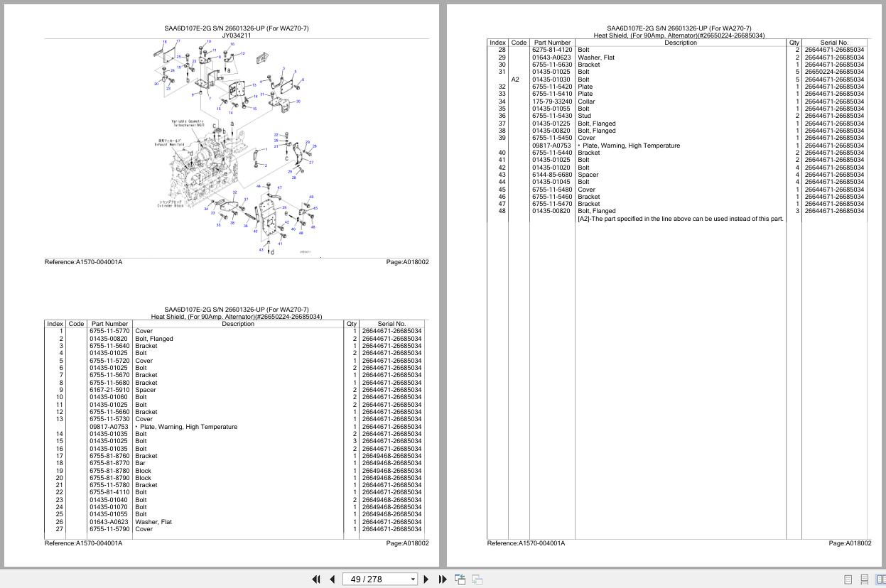Click Reference:A1570-004001A under the diagram
The width and height of the screenshot is (886, 588).
tap(83, 262)
